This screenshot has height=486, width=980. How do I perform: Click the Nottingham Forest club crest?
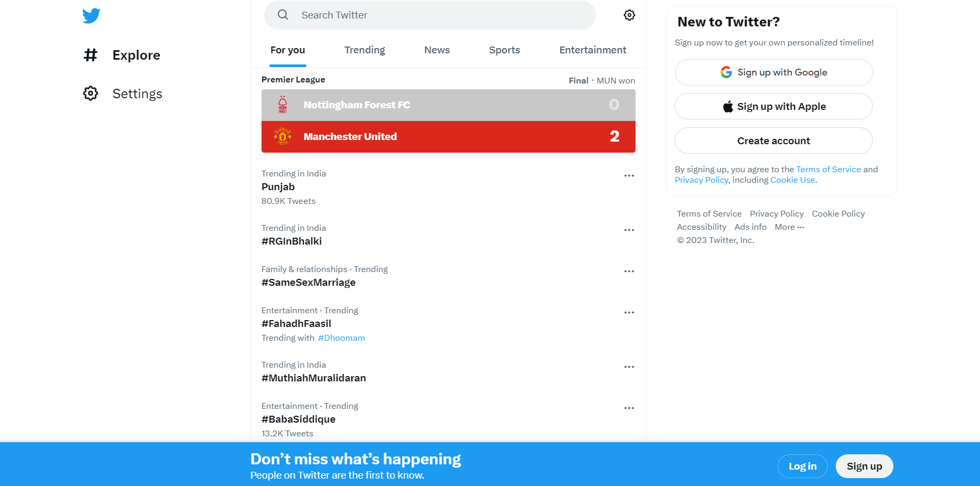click(283, 105)
